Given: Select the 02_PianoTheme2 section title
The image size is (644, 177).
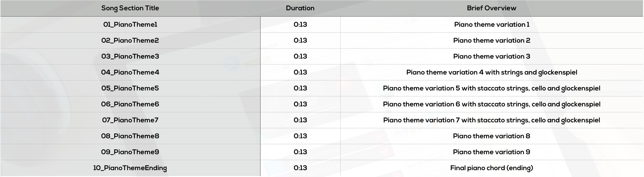Looking at the screenshot, I should pyautogui.click(x=130, y=40).
